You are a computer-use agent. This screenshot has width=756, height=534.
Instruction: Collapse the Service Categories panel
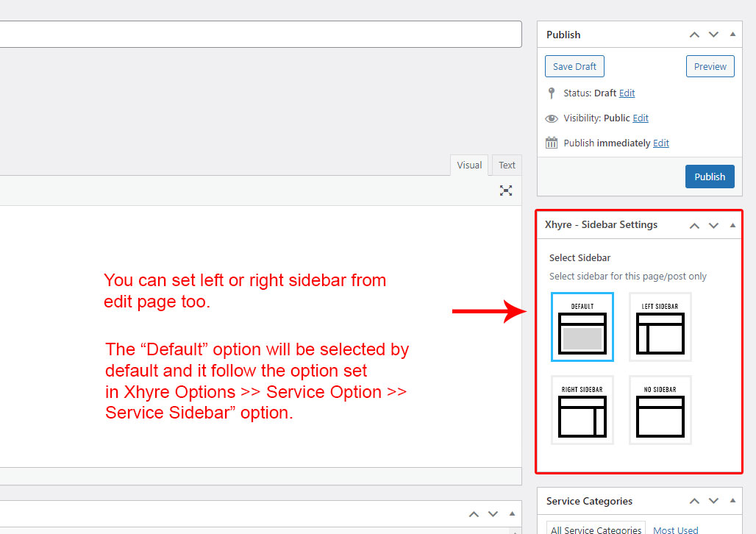pyautogui.click(x=732, y=502)
